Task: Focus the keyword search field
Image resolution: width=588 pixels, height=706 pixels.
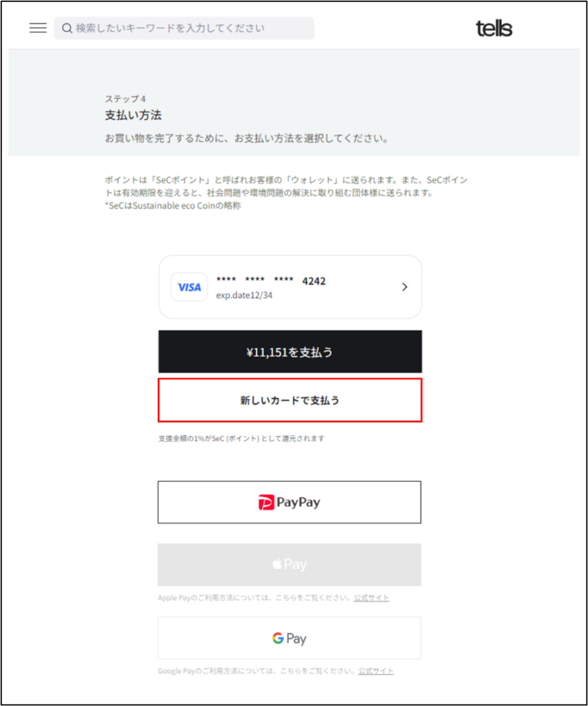Action: coord(183,28)
